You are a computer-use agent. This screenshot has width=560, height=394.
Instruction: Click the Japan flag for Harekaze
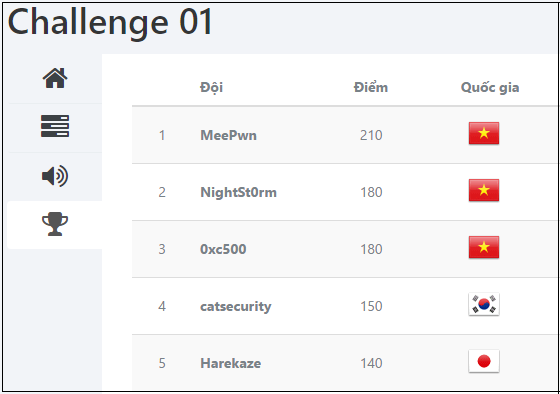(x=484, y=361)
